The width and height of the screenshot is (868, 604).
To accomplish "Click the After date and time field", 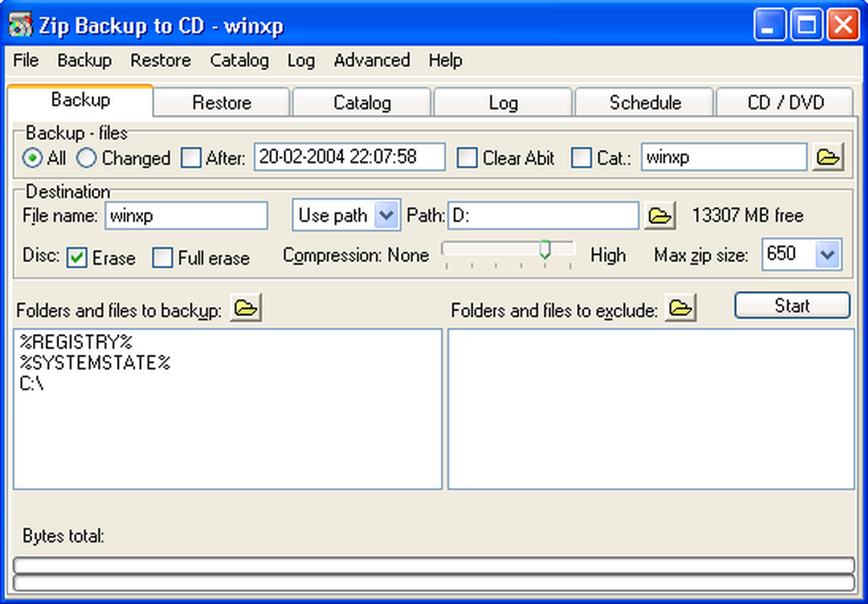I will (350, 157).
